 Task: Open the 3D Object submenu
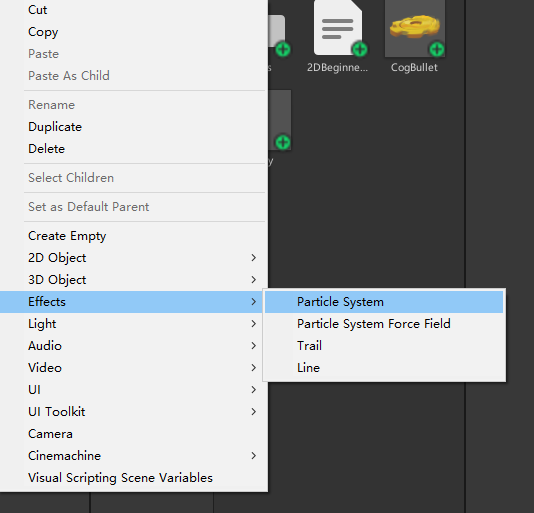[134, 280]
